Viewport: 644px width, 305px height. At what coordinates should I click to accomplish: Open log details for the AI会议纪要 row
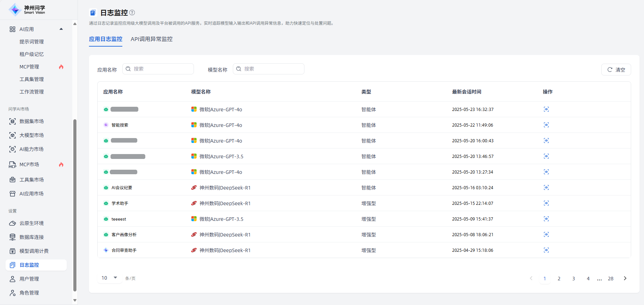546,187
